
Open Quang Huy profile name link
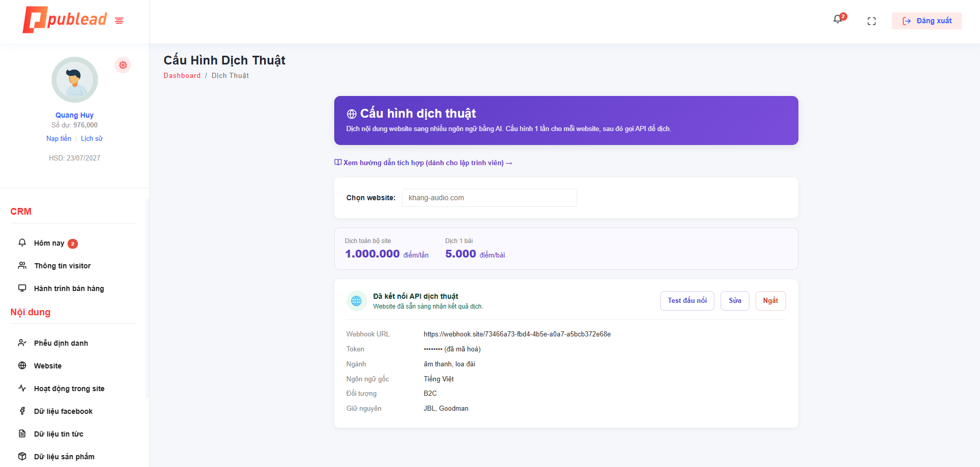[x=75, y=115]
